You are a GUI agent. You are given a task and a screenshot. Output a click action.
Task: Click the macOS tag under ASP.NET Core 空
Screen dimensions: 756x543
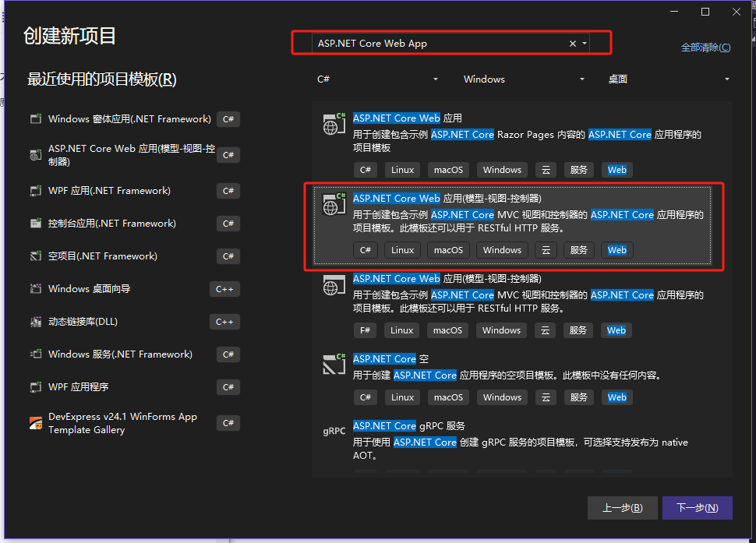448,397
